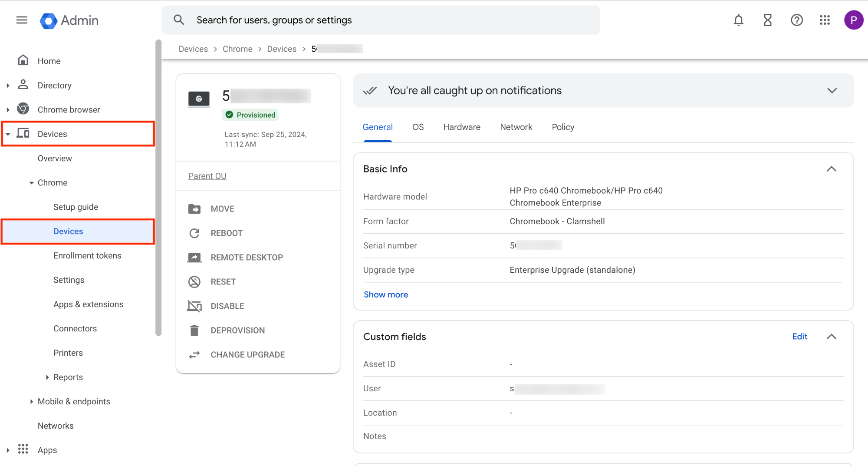Viewport: 868px width, 466px height.
Task: Click the RESET icon
Action: point(194,282)
